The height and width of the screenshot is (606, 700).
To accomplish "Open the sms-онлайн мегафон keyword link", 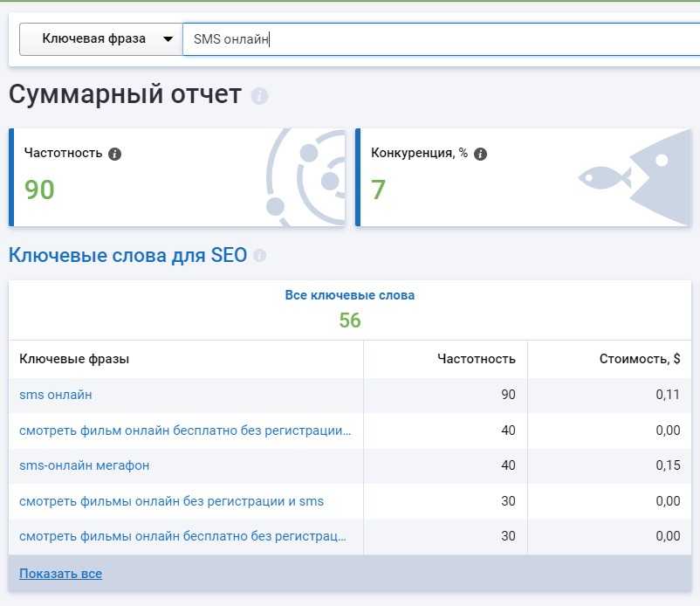I will pos(84,465).
